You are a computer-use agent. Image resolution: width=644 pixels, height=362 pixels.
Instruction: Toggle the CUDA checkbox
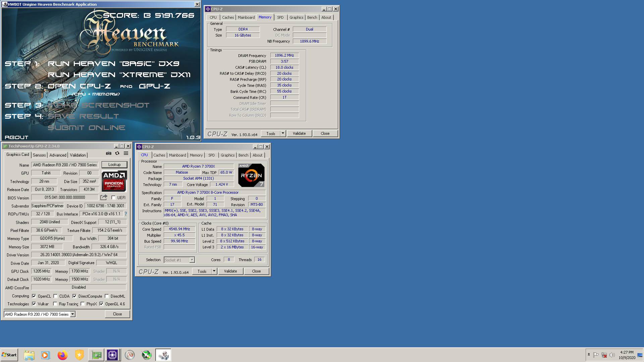pyautogui.click(x=55, y=296)
